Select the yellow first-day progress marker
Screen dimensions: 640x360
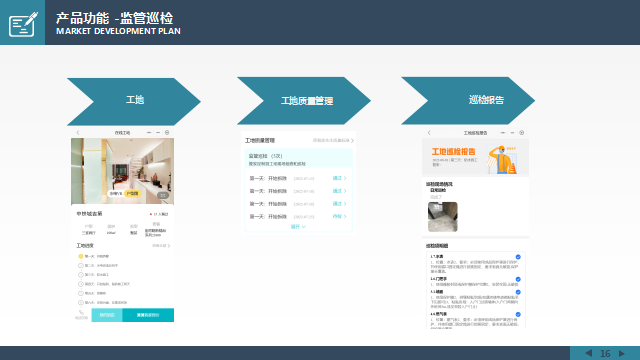pyautogui.click(x=81, y=256)
